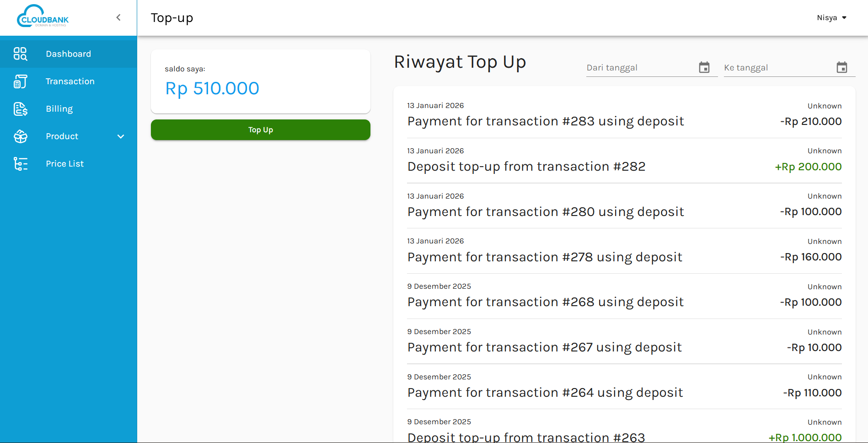
Task: Click the Product box icon
Action: click(x=20, y=136)
